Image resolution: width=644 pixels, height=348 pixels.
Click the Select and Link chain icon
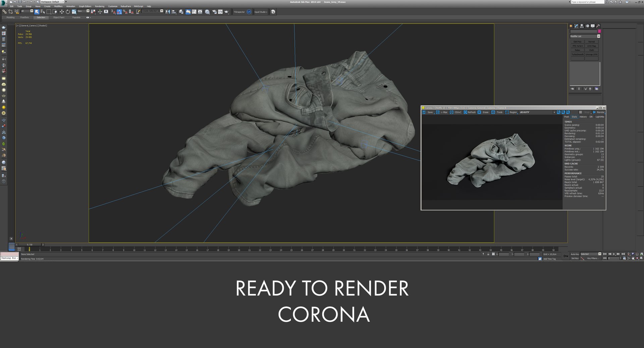point(4,12)
